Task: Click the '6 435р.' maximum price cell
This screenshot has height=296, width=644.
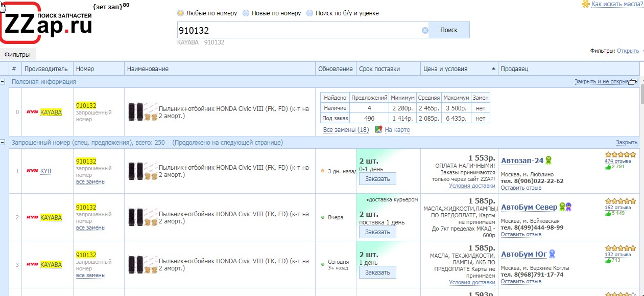Action: (x=456, y=118)
